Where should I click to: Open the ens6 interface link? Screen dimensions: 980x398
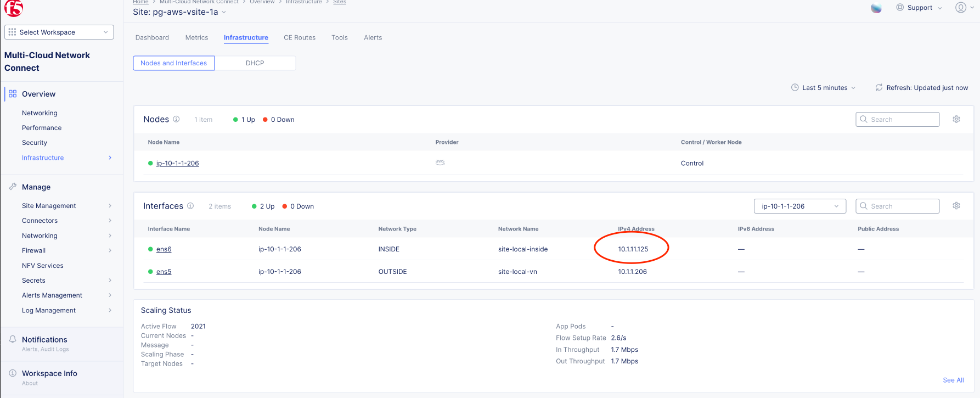tap(164, 249)
